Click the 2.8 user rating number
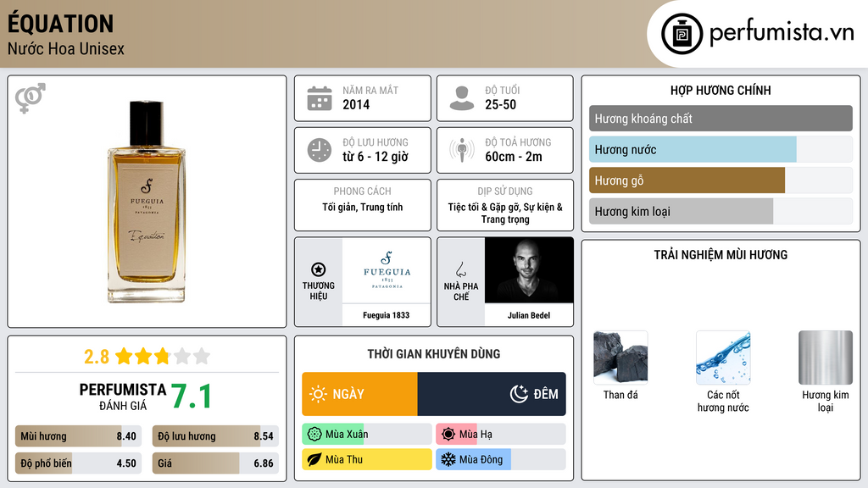868x488 pixels. [97, 357]
